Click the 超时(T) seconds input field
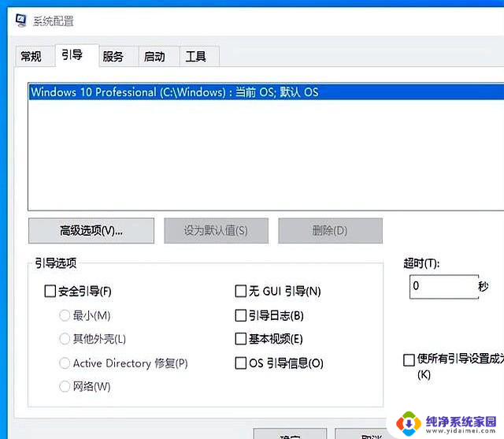504x439 pixels. pyautogui.click(x=444, y=286)
